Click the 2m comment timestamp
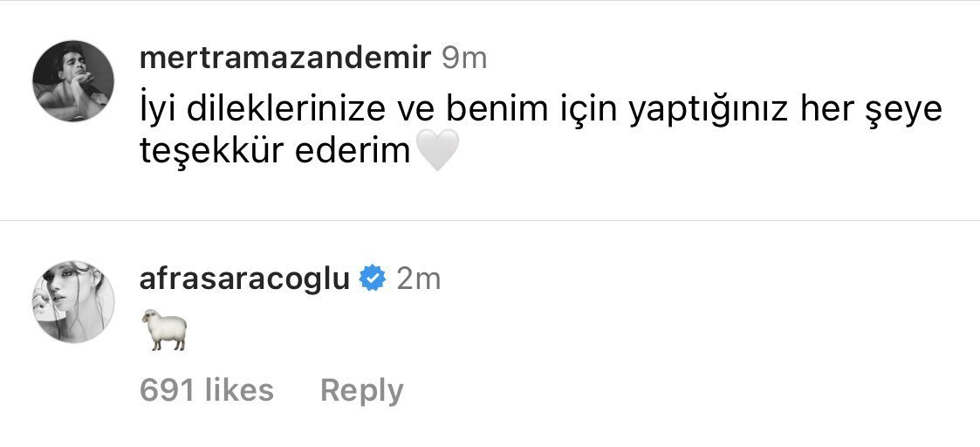The width and height of the screenshot is (980, 447). pyautogui.click(x=419, y=279)
